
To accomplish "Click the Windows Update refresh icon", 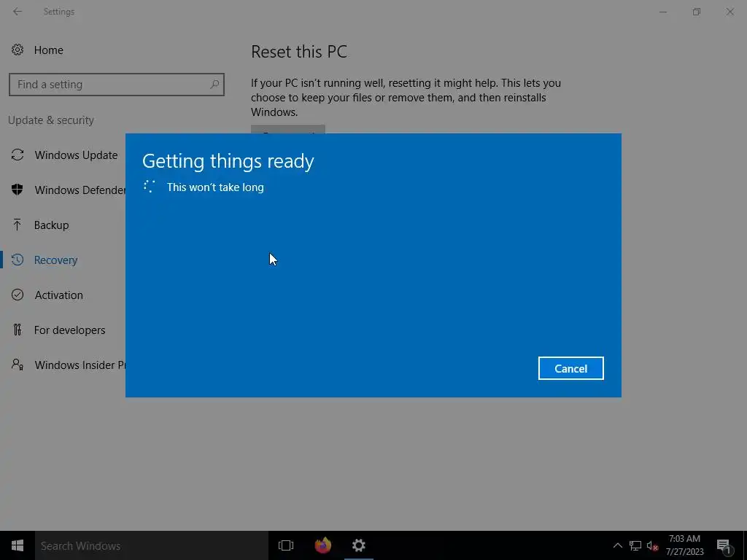I will click(x=18, y=155).
